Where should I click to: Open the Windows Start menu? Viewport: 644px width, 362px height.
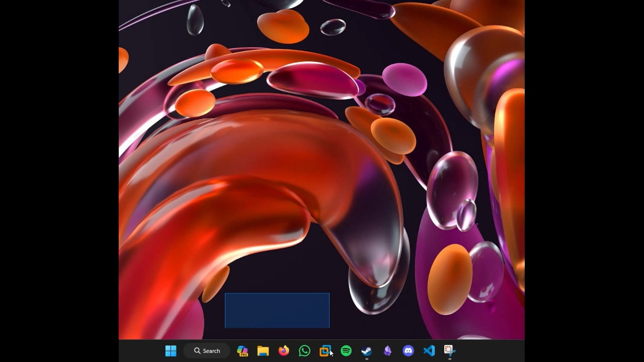171,351
